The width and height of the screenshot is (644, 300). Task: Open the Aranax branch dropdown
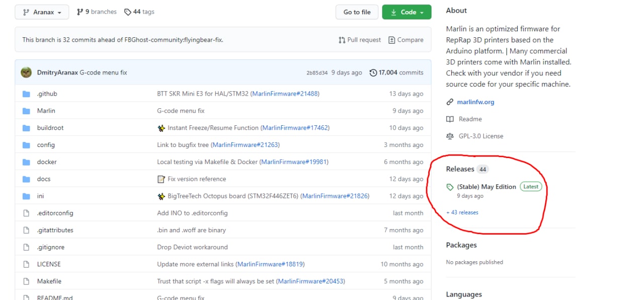42,12
